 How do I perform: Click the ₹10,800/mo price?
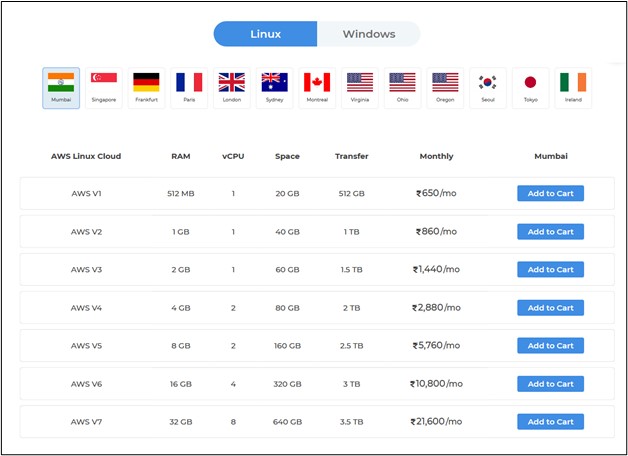[436, 384]
